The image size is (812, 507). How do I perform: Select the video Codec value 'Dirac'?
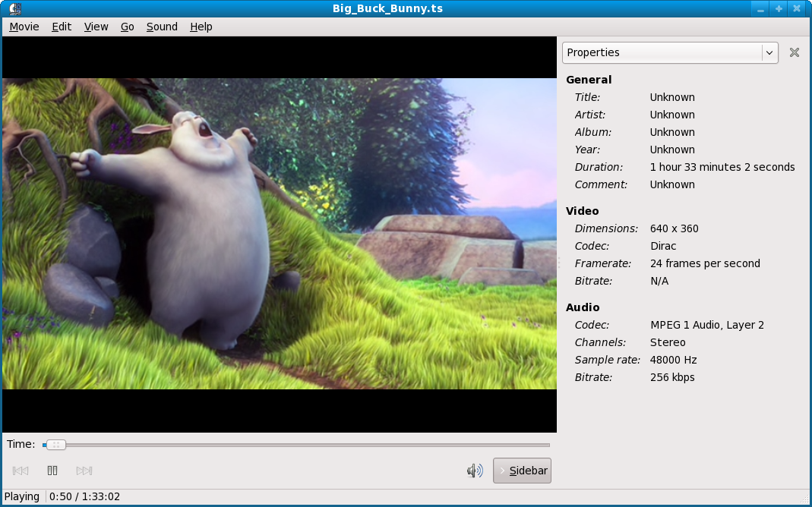pyautogui.click(x=663, y=246)
